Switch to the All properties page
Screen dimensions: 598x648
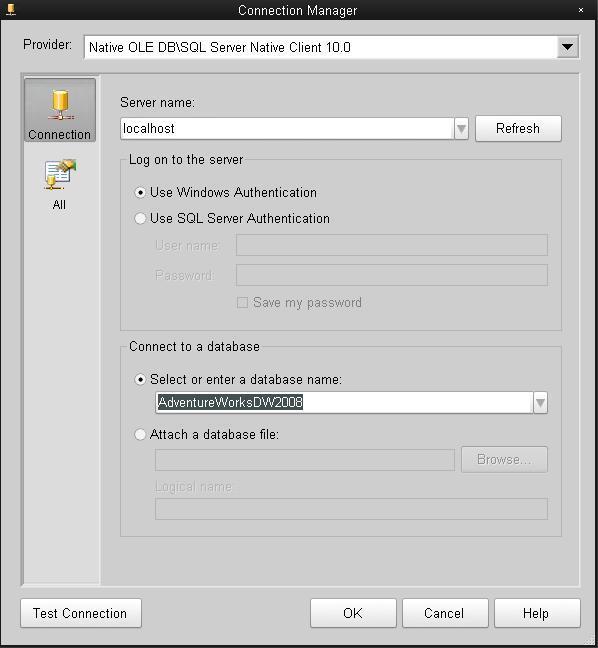[x=60, y=184]
